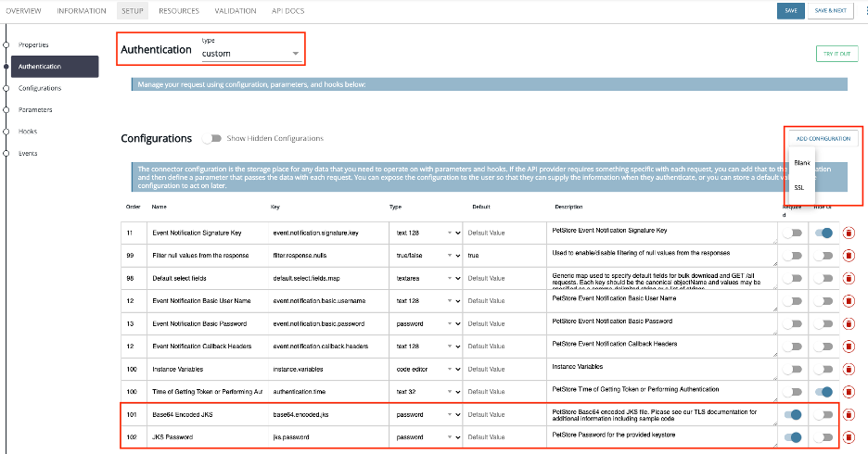Image resolution: width=868 pixels, height=454 pixels.
Task: Delete the Event Notification Basic User Name row
Action: (x=849, y=301)
